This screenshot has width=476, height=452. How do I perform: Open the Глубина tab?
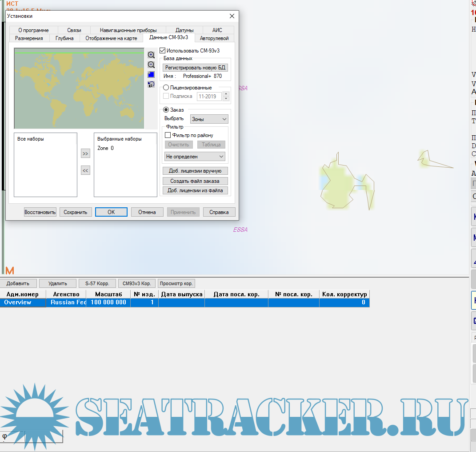[x=64, y=38]
